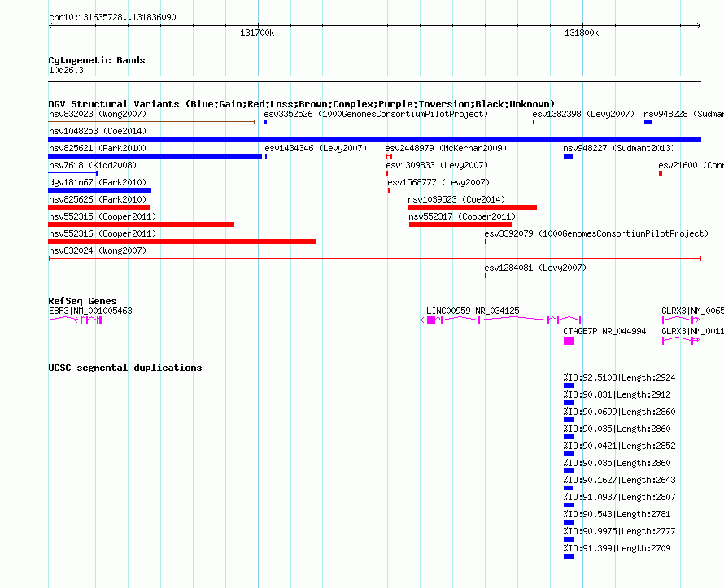
Task: Click the nsv948227 (Sudmant2013) blue block
Action: (569, 156)
